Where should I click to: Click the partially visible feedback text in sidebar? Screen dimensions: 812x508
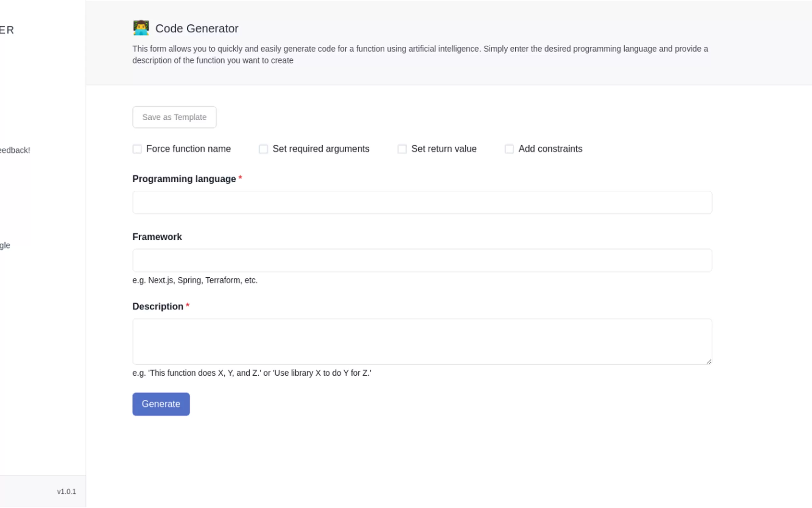[x=14, y=150]
